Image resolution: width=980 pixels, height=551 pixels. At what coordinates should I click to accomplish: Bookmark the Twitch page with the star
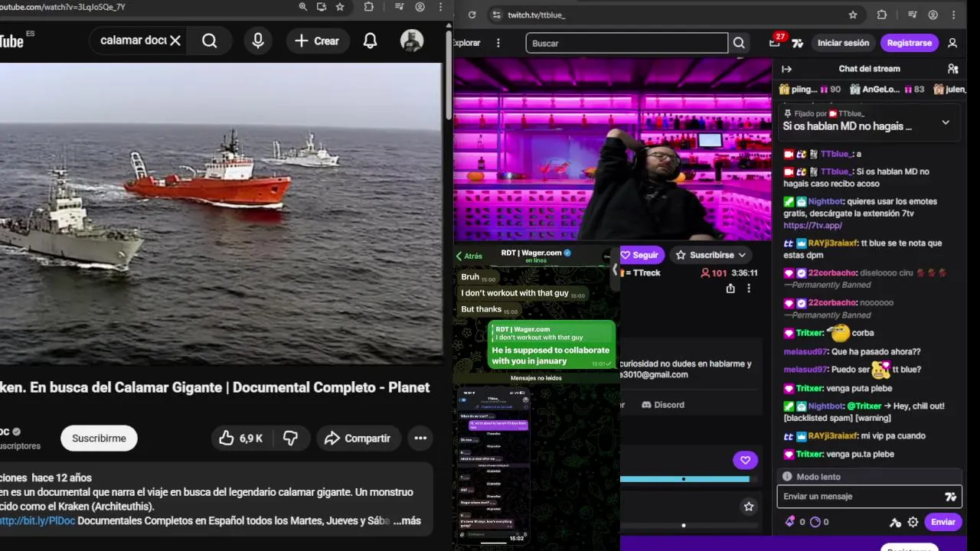853,15
